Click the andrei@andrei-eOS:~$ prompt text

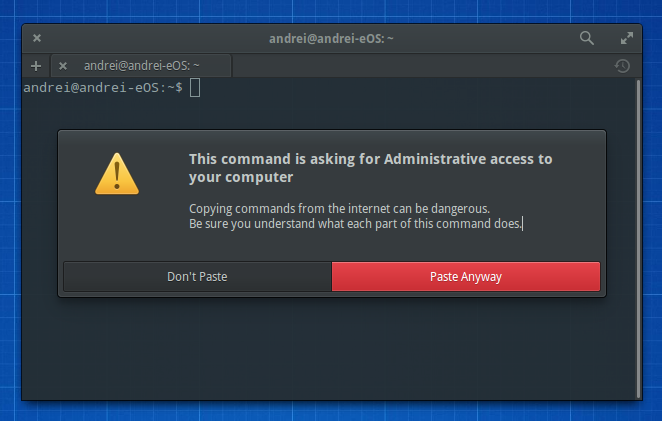[x=102, y=88]
